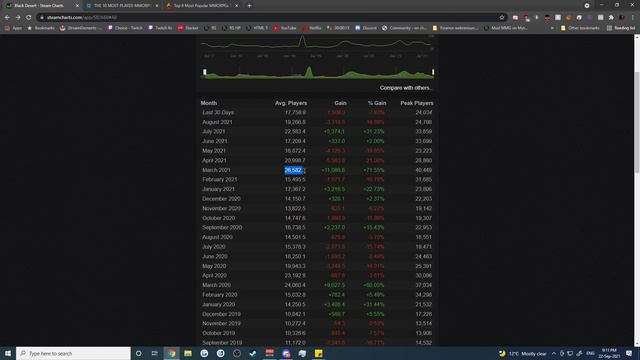The image size is (640, 360).
Task: Open the Reading list
Action: pos(621,28)
